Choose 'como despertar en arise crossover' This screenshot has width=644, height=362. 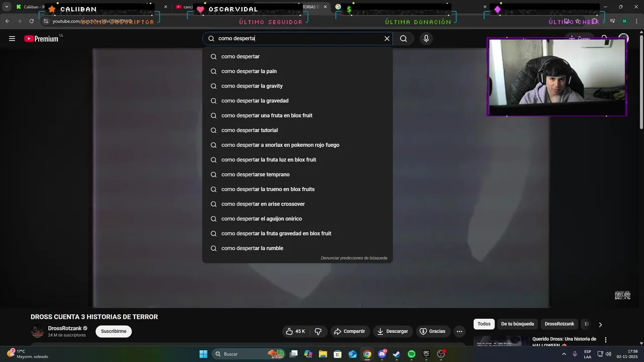click(297, 204)
